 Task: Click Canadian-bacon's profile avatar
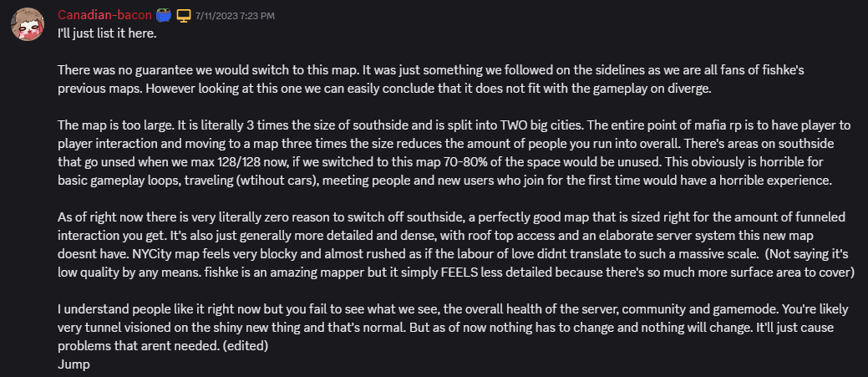pos(27,23)
